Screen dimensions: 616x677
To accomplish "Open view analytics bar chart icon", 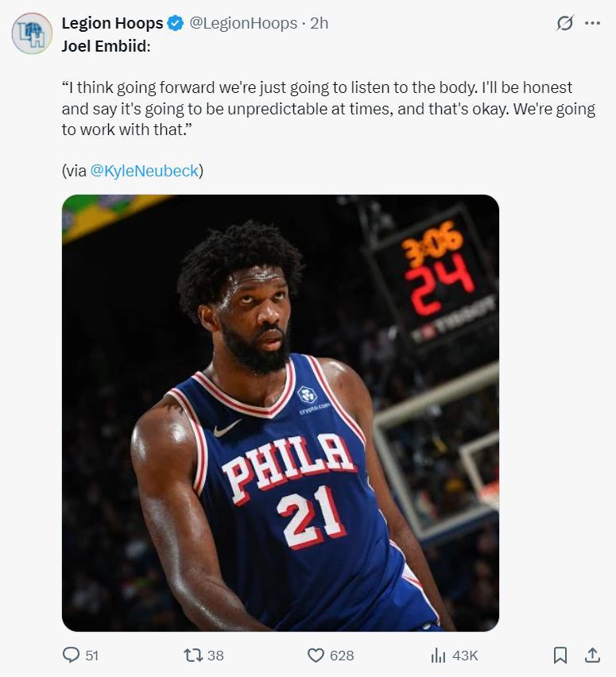I will [438, 655].
